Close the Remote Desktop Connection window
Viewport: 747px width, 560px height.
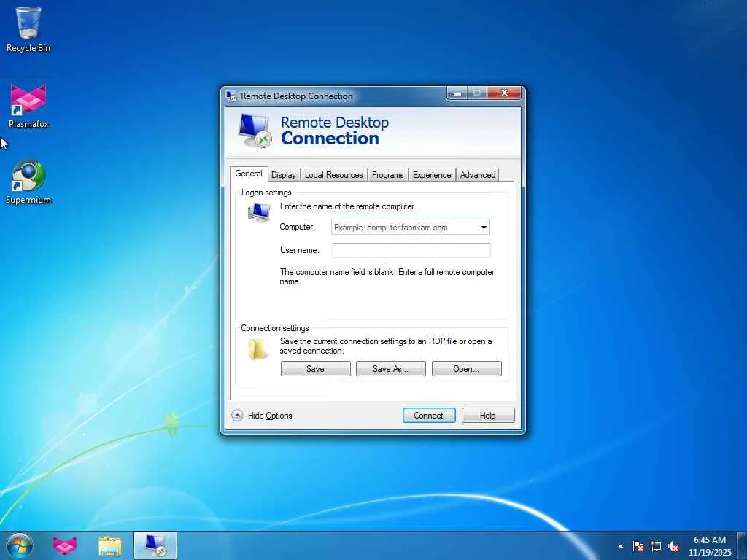click(504, 93)
